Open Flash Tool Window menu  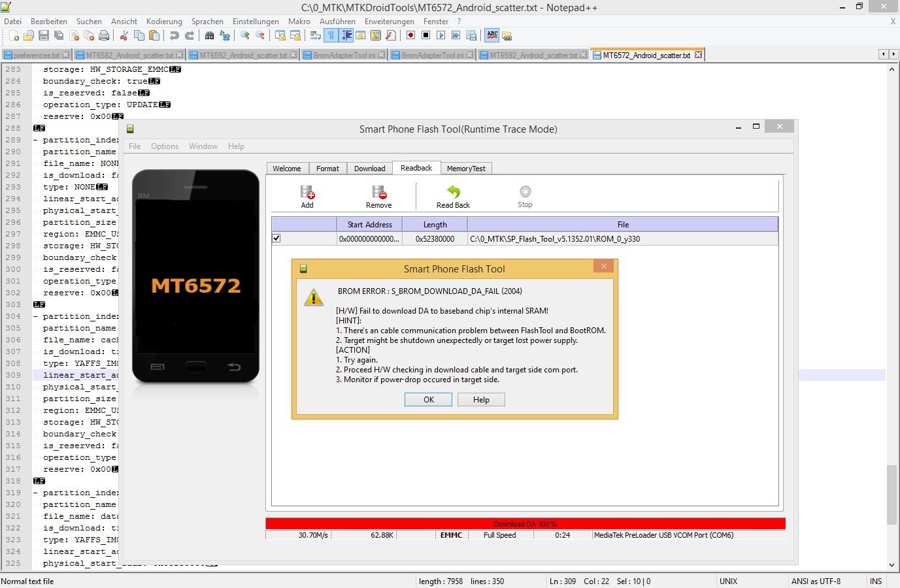pyautogui.click(x=203, y=146)
